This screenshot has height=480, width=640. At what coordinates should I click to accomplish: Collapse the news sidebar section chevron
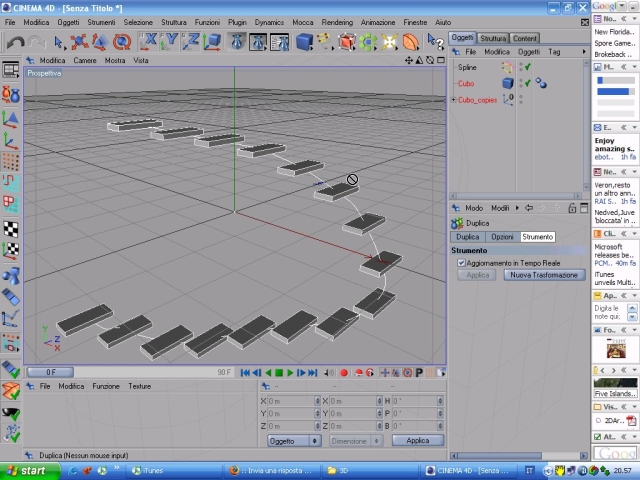tap(624, 171)
